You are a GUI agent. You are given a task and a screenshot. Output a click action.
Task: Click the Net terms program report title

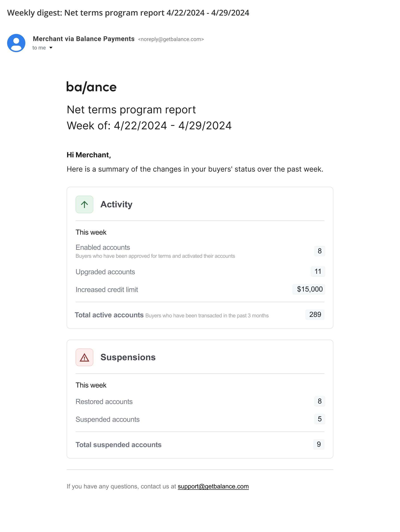tap(131, 110)
